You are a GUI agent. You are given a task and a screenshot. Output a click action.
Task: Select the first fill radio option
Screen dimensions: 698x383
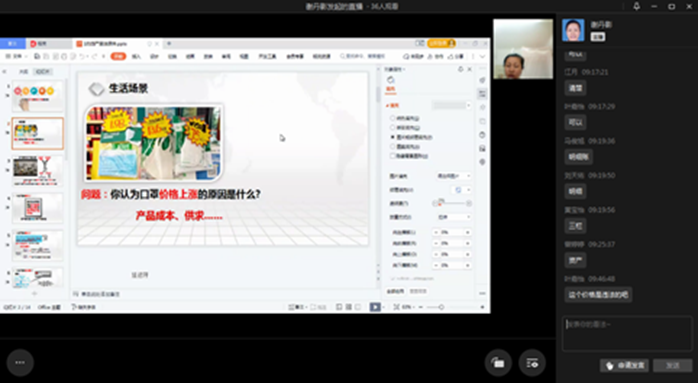pyautogui.click(x=393, y=118)
